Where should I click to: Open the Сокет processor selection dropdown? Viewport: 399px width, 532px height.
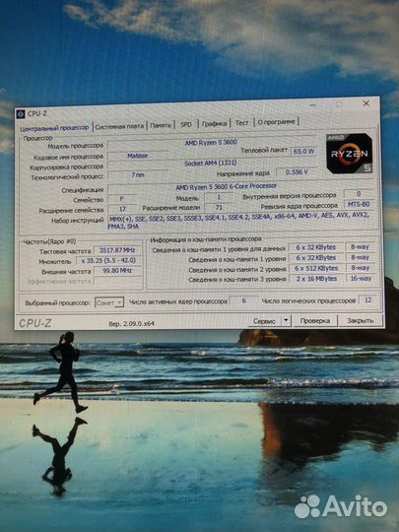click(x=109, y=302)
